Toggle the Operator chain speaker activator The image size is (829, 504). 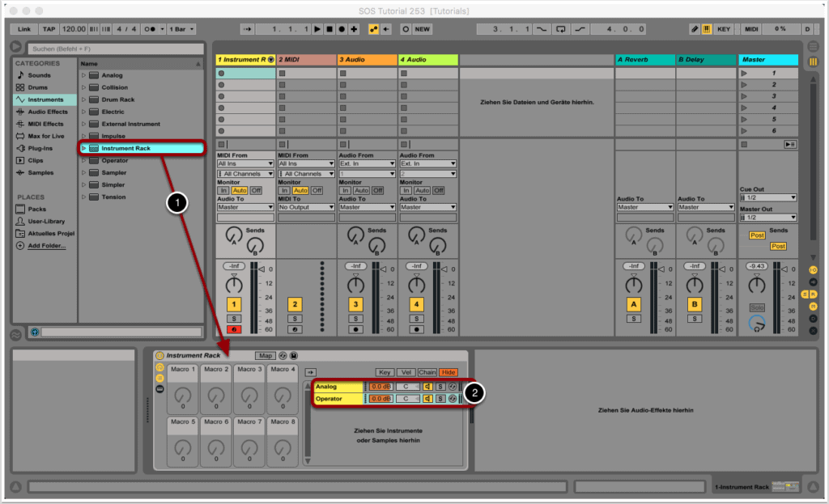click(427, 399)
